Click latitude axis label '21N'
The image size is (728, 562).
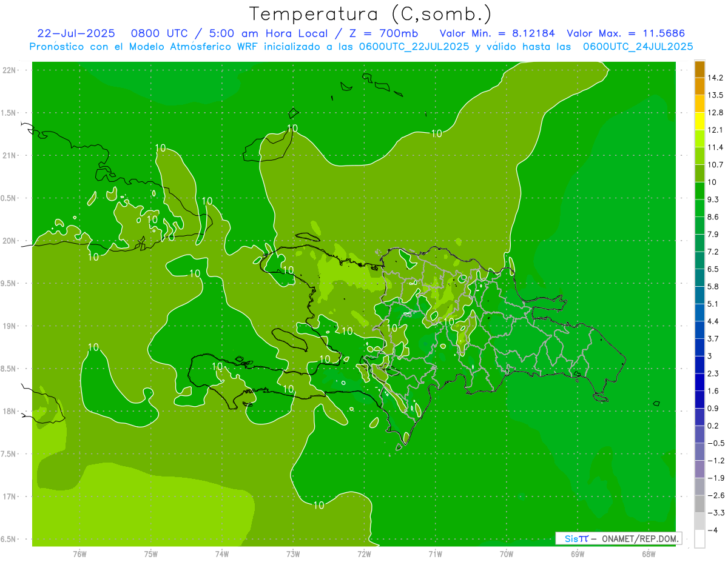pyautogui.click(x=8, y=155)
